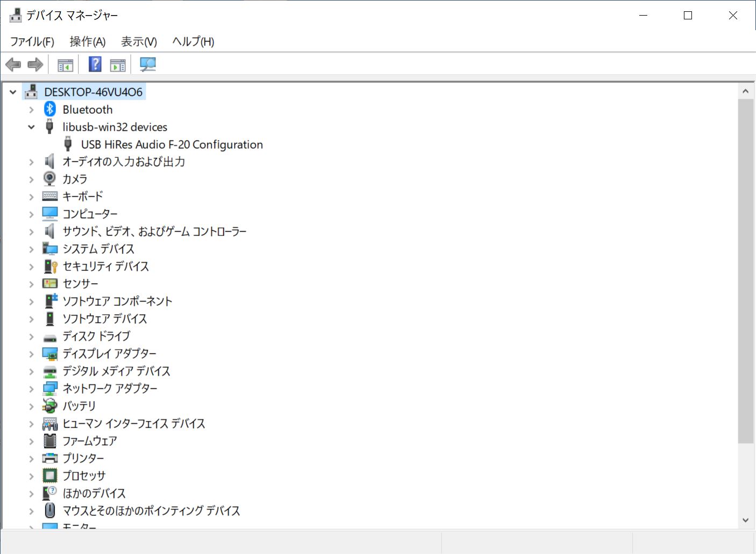756x554 pixels.
Task: Select the sensor icon beside センサー
Action: pyautogui.click(x=50, y=284)
